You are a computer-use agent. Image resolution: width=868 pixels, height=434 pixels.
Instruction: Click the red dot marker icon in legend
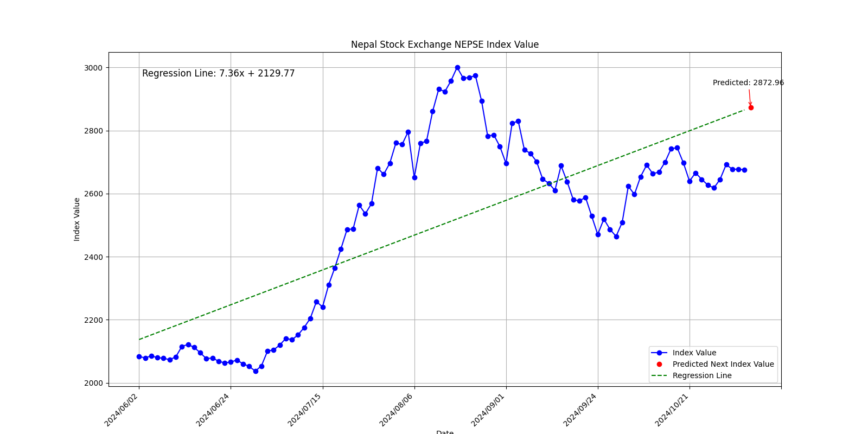click(x=659, y=364)
